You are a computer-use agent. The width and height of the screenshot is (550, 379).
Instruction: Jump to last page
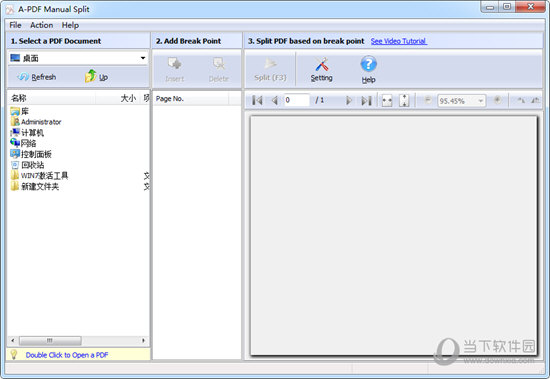click(366, 101)
